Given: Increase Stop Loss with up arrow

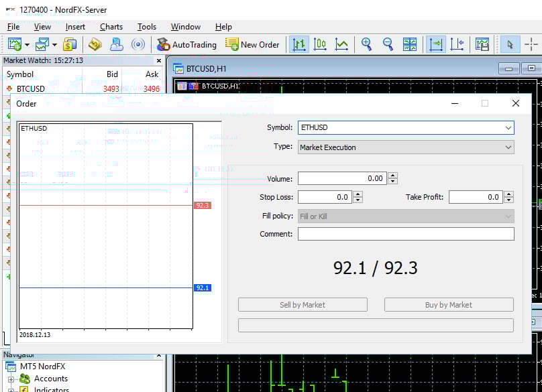Looking at the screenshot, I should coord(358,194).
